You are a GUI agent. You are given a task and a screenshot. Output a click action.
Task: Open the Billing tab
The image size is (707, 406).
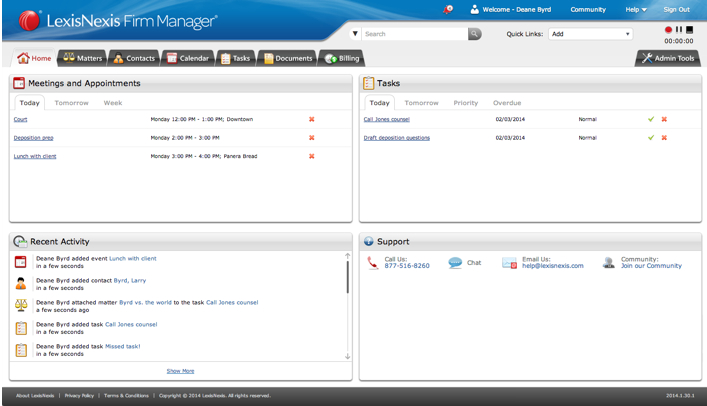[342, 58]
